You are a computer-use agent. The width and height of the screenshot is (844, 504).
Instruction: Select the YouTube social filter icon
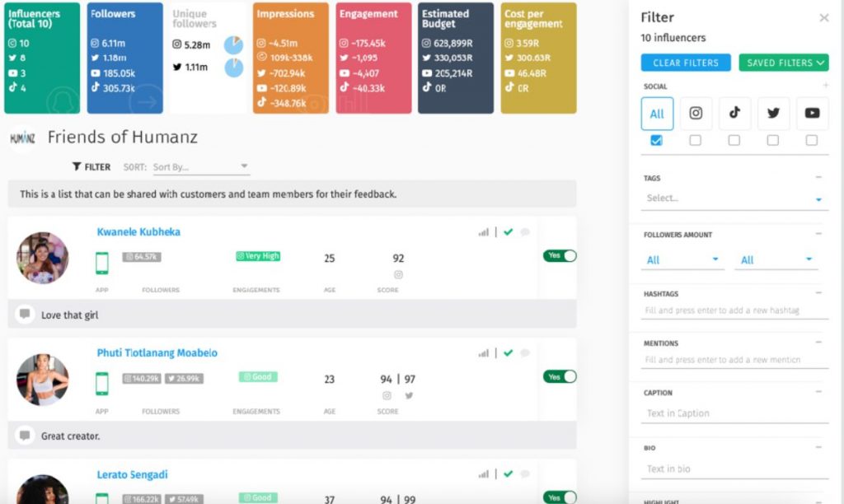[812, 113]
